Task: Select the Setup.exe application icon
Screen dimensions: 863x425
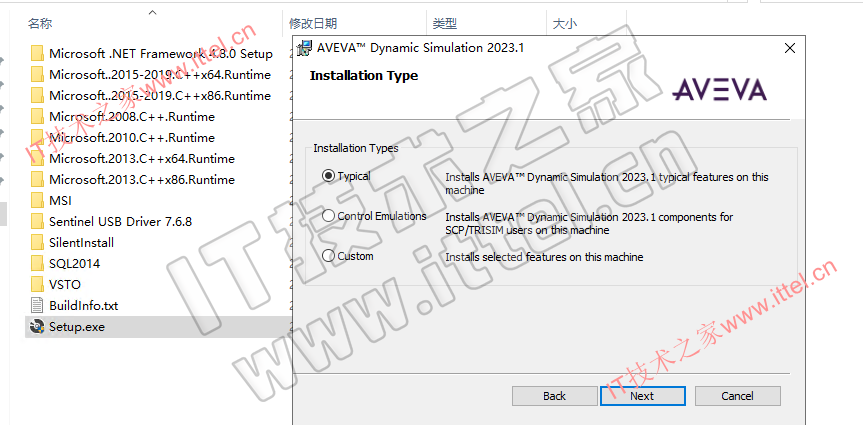Action: [x=37, y=326]
